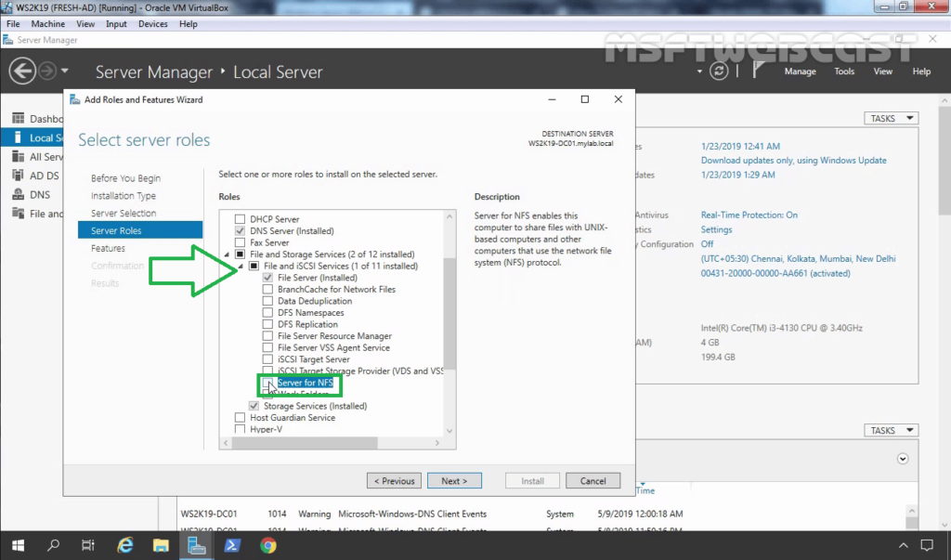Open the Real-Time Protection: On link

click(749, 215)
